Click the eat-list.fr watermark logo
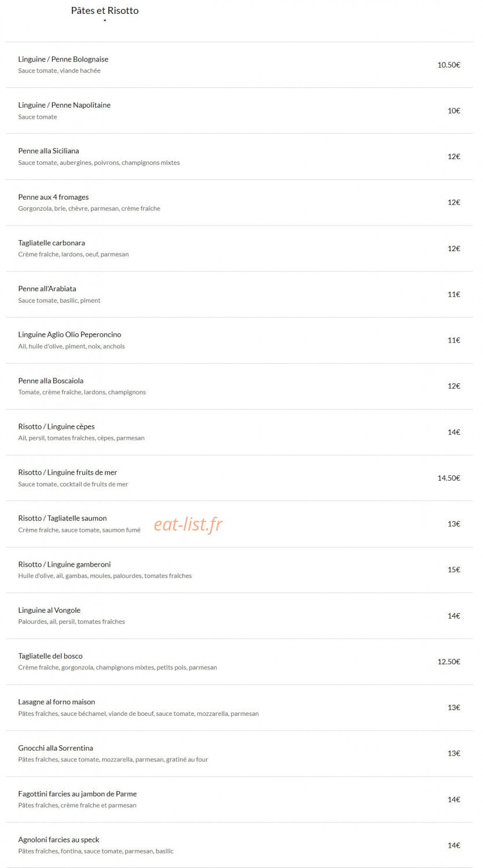Screen dimensions: 483x868 click(188, 524)
